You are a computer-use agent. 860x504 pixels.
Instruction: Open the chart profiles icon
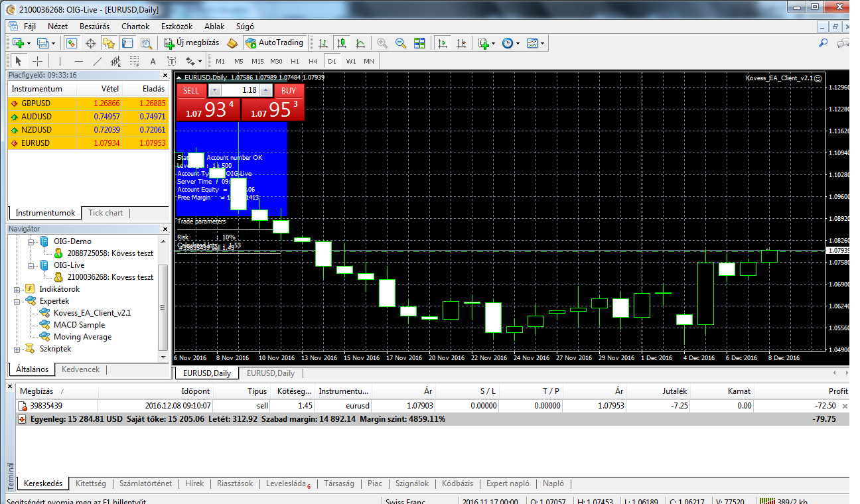(x=42, y=42)
